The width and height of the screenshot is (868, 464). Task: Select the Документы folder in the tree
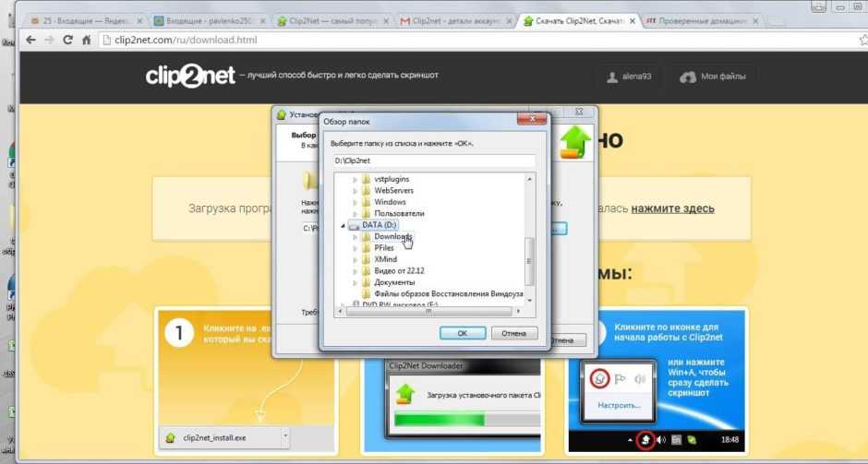point(394,282)
